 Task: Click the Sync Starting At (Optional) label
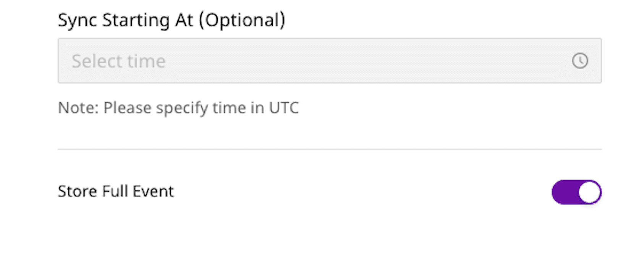pos(172,20)
